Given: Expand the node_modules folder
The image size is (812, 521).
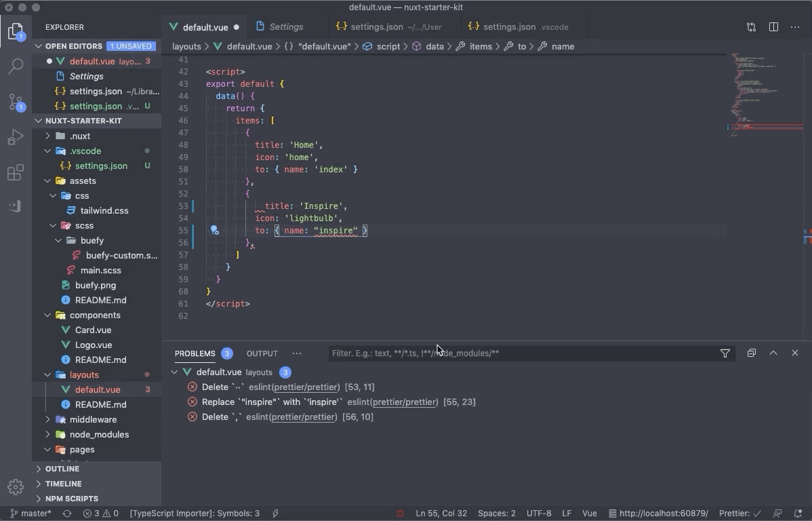Looking at the screenshot, I should (99, 434).
